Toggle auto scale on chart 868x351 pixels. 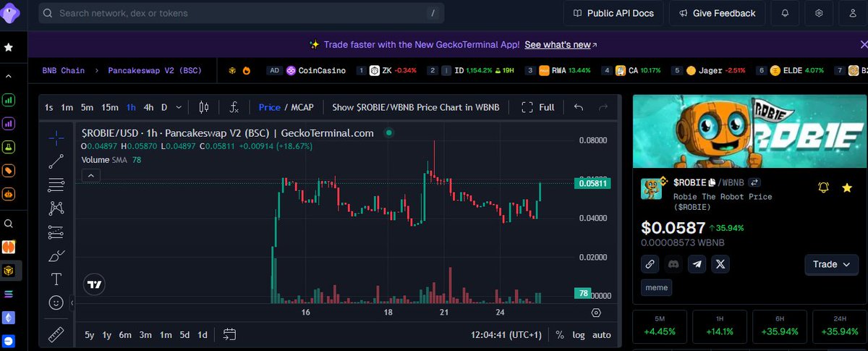click(x=602, y=334)
